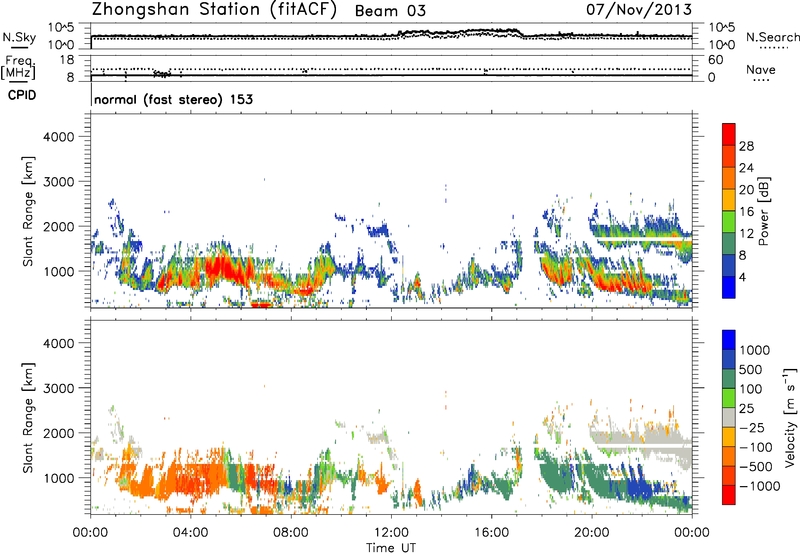Click the "normal (fast stereo) 153" text
Screen dimensions: 800x554
point(173,99)
